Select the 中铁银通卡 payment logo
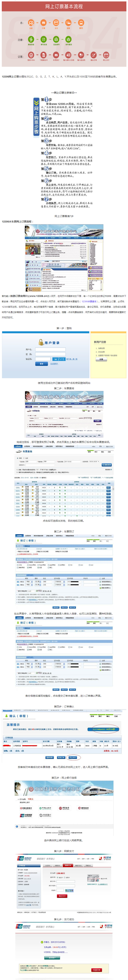128x980 pixels. 45,816
